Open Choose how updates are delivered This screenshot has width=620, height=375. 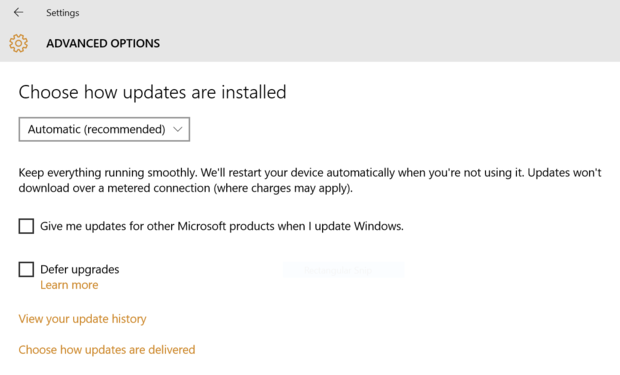[107, 350]
